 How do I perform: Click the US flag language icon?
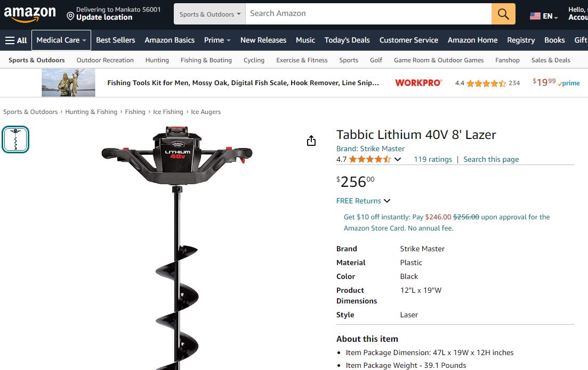535,16
